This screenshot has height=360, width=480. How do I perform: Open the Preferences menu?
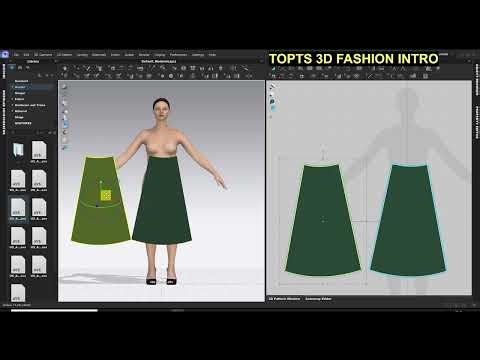(179, 55)
